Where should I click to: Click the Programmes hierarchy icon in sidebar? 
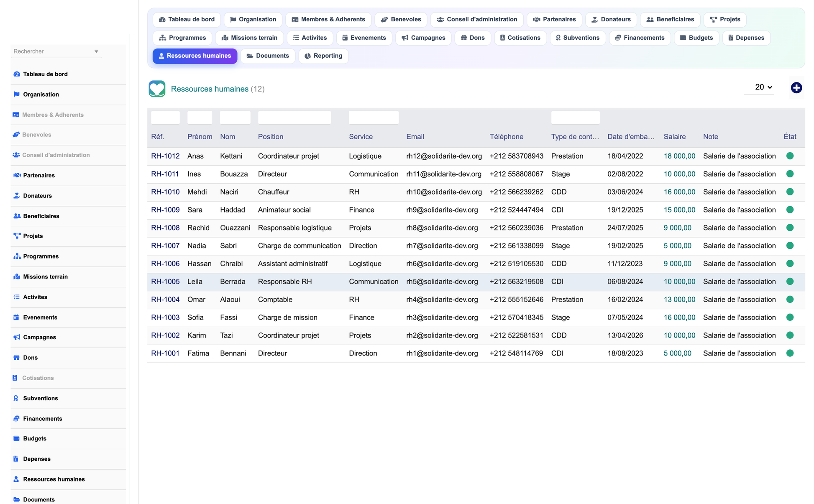coord(17,256)
